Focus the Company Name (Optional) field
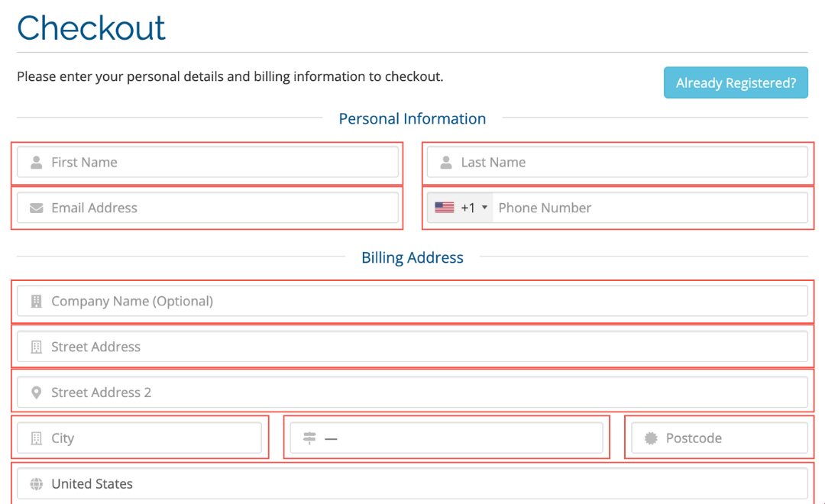825x504 pixels. (x=412, y=301)
